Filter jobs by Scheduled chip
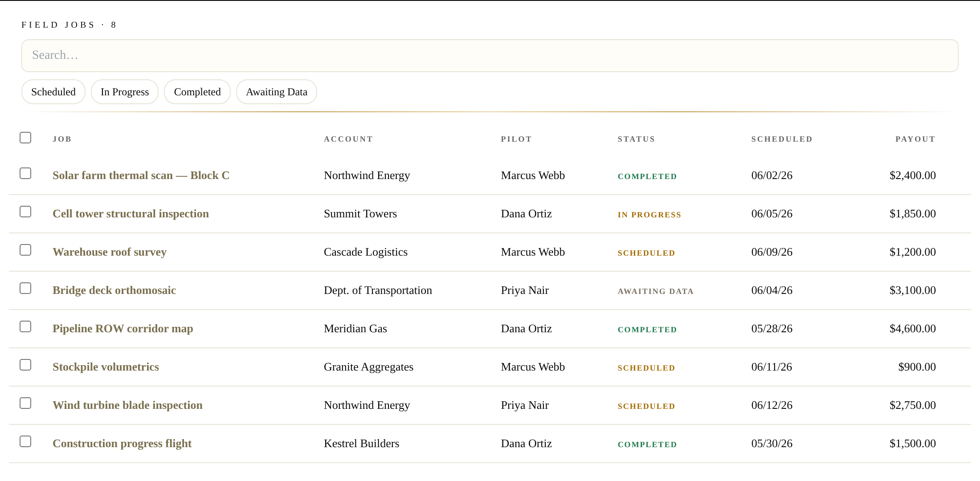The image size is (980, 481). pos(53,92)
